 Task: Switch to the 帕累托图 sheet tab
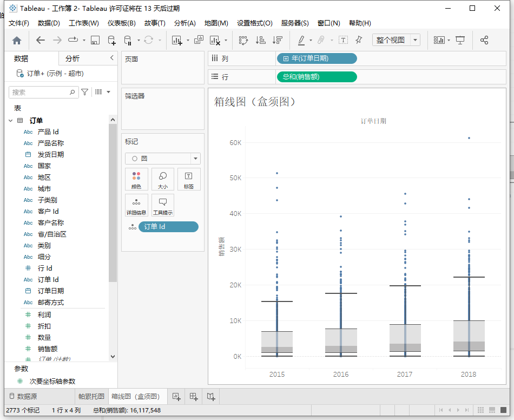pyautogui.click(x=91, y=396)
